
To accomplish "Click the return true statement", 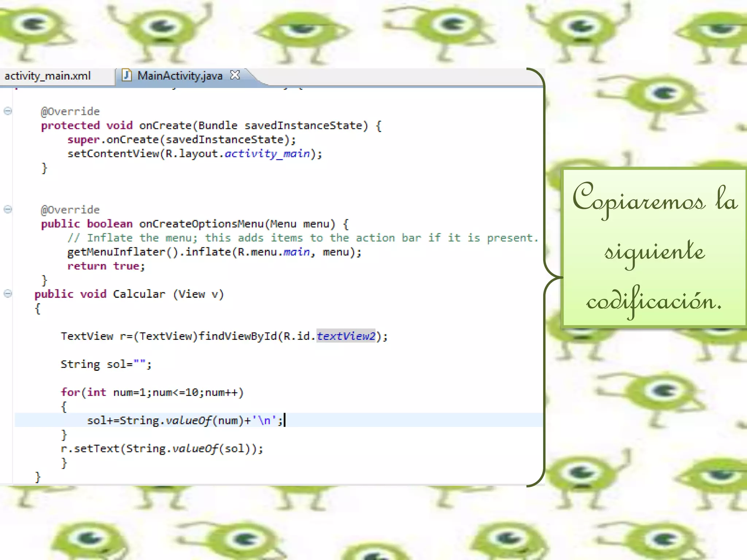I will (x=106, y=266).
